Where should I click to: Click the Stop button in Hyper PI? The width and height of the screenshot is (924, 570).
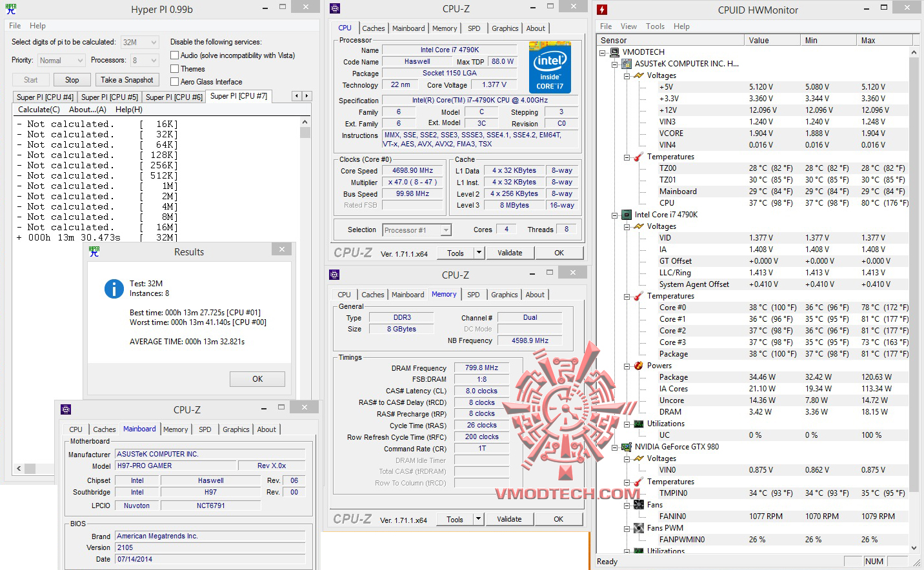(x=72, y=80)
